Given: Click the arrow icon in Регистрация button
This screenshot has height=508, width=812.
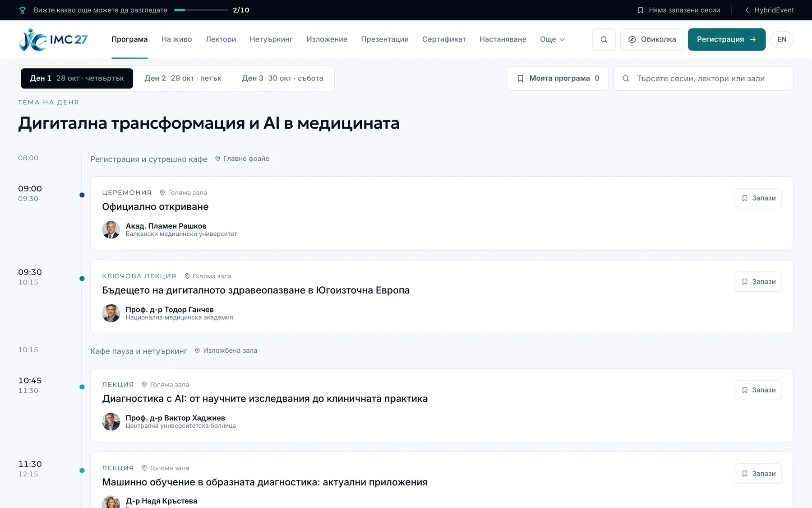Looking at the screenshot, I should tap(752, 39).
